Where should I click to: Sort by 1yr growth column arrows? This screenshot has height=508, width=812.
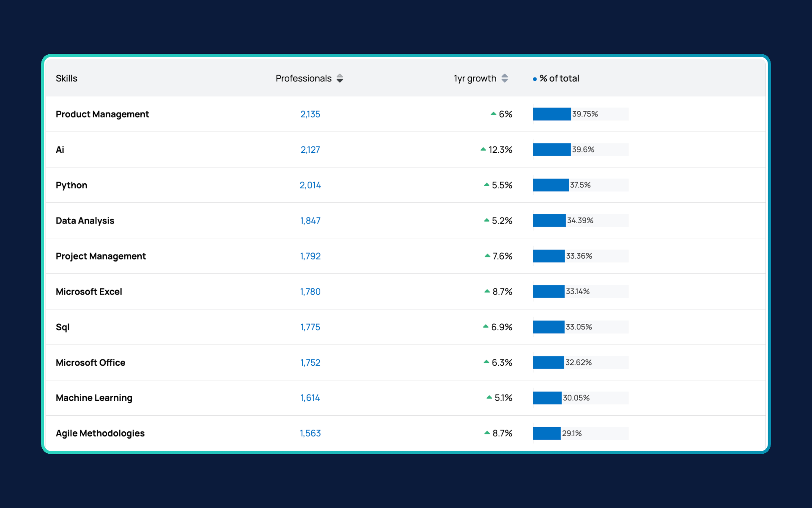tap(505, 78)
